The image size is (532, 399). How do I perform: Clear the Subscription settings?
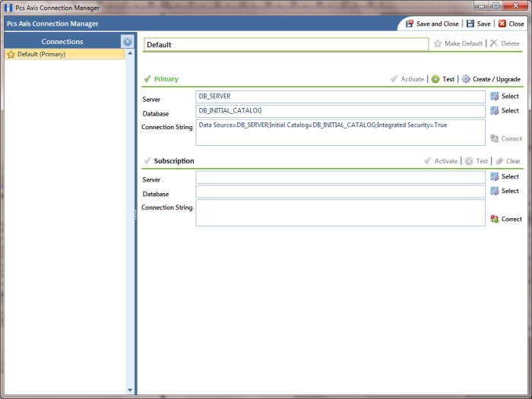point(508,161)
